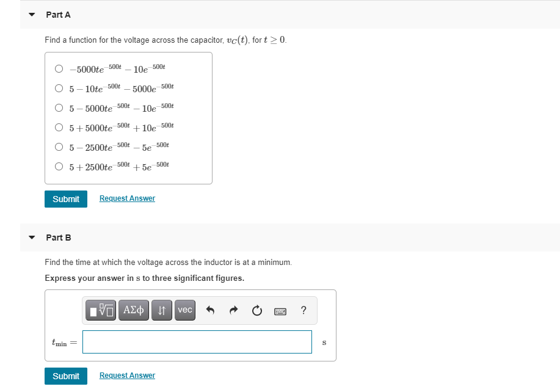Click Request Answer for Part A
Viewport: 560px width, 392px height.
pos(127,198)
